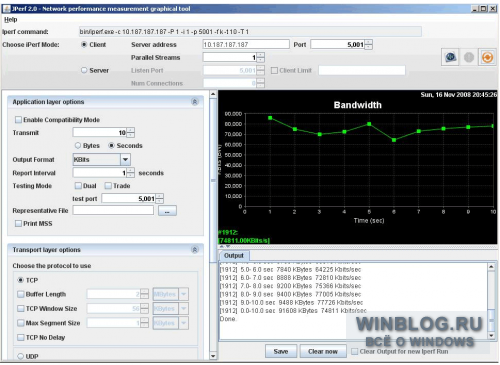Click the Clear now button

(323, 351)
